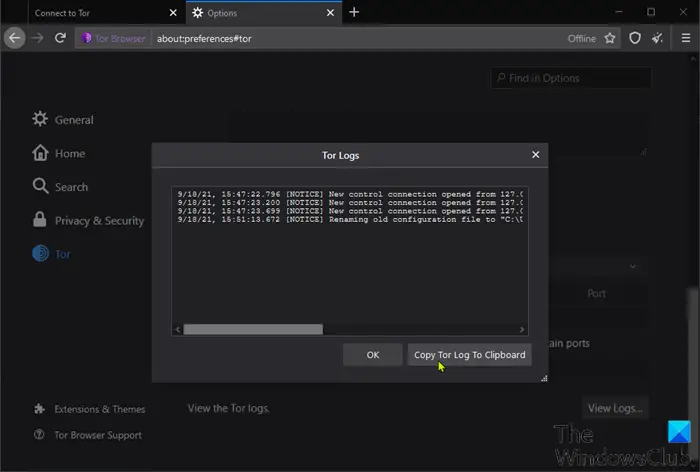Open Extensions & Themes link

click(x=100, y=409)
